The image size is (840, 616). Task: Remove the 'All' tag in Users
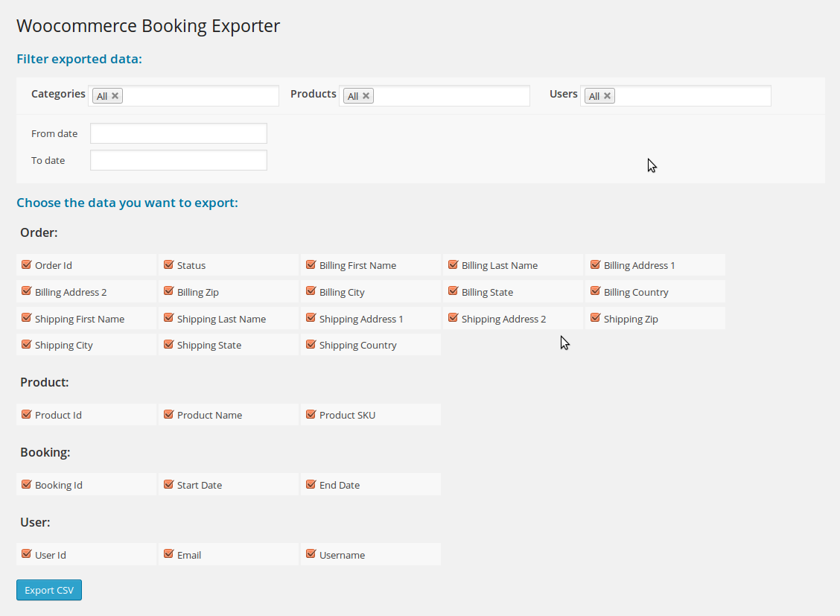click(x=607, y=96)
